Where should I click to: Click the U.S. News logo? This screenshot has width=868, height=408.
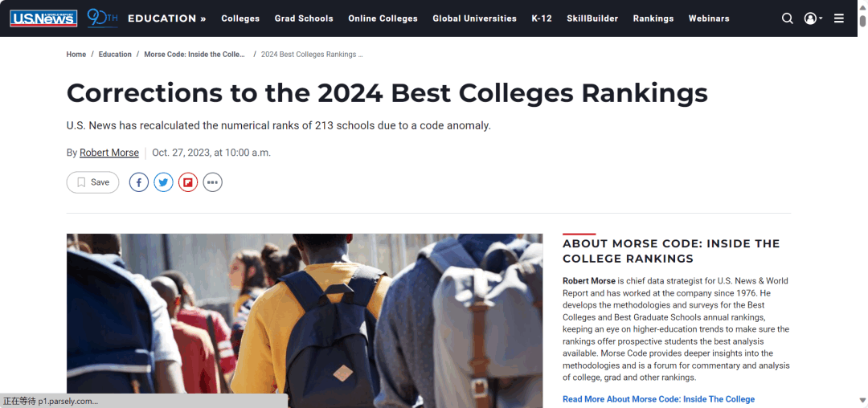43,18
